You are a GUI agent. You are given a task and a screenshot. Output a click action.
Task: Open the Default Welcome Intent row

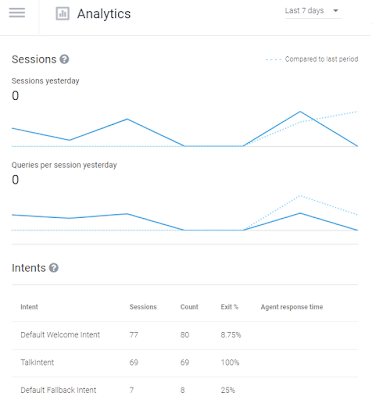pyautogui.click(x=185, y=335)
